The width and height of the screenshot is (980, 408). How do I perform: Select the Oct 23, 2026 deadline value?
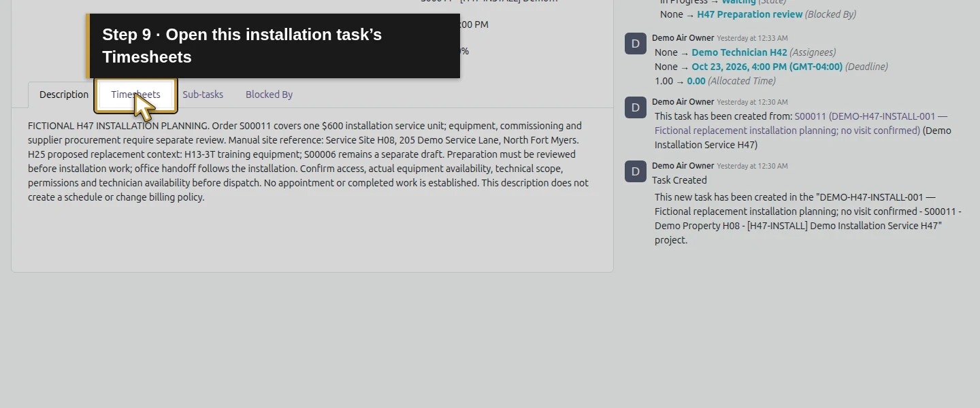767,67
